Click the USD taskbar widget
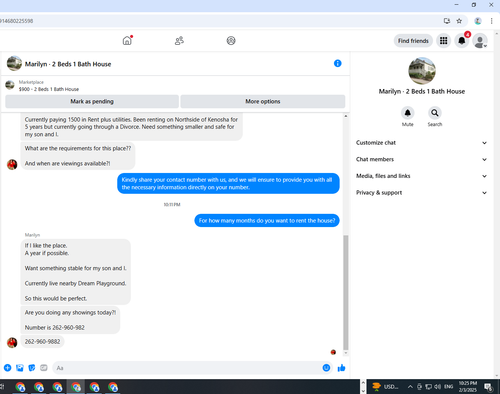Image resolution: width=500 pixels, height=394 pixels. point(385,387)
